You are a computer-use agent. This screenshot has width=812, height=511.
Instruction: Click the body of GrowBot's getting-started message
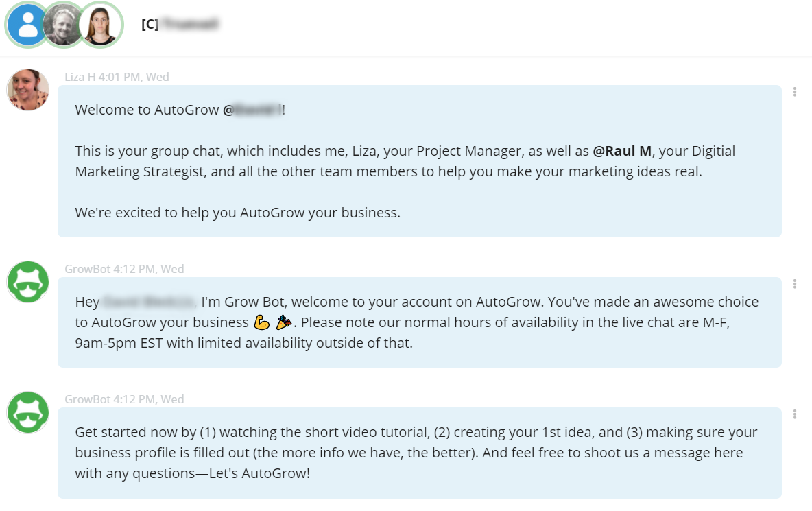(411, 452)
